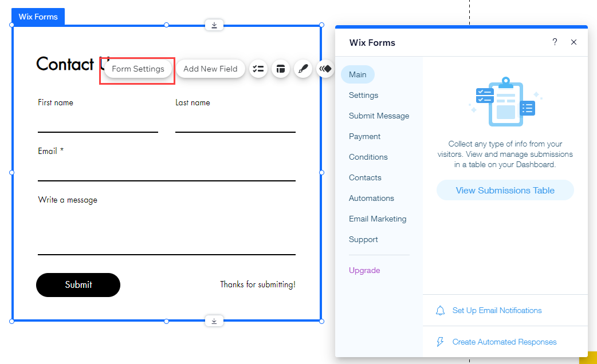The height and width of the screenshot is (364, 597).
Task: Switch to the Settings tab
Action: [x=364, y=95]
